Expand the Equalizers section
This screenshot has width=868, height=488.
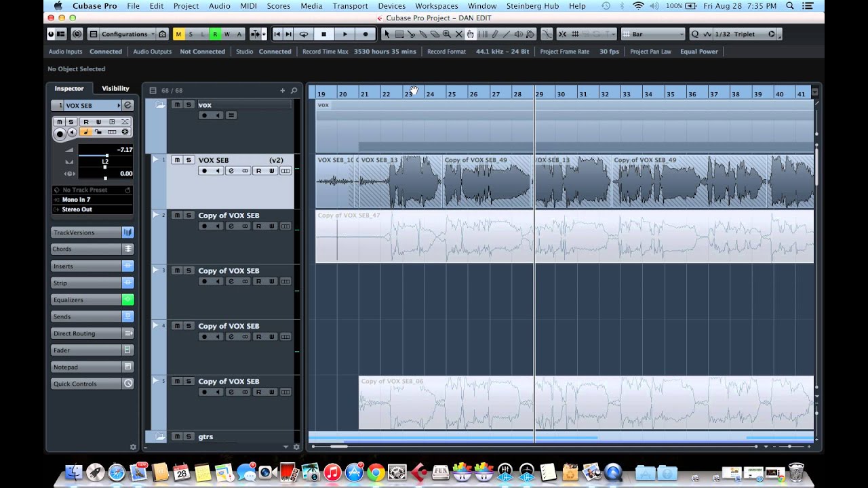pos(92,300)
